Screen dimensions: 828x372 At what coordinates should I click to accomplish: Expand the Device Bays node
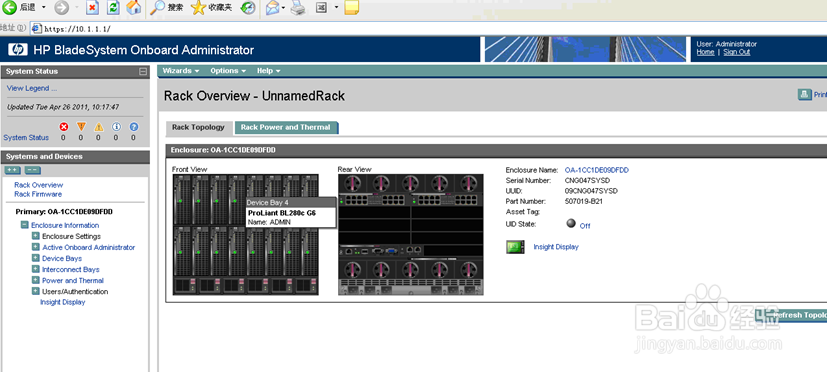tap(35, 258)
